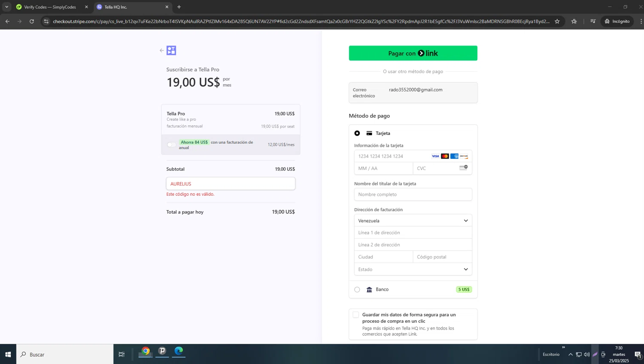This screenshot has height=364, width=644.
Task: Open the network icon in system tray
Action: [579, 355]
